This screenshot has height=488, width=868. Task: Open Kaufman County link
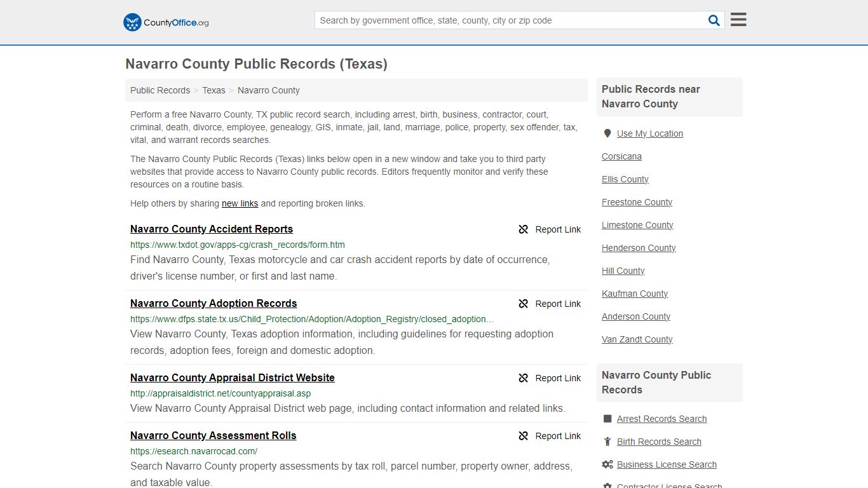(635, 294)
